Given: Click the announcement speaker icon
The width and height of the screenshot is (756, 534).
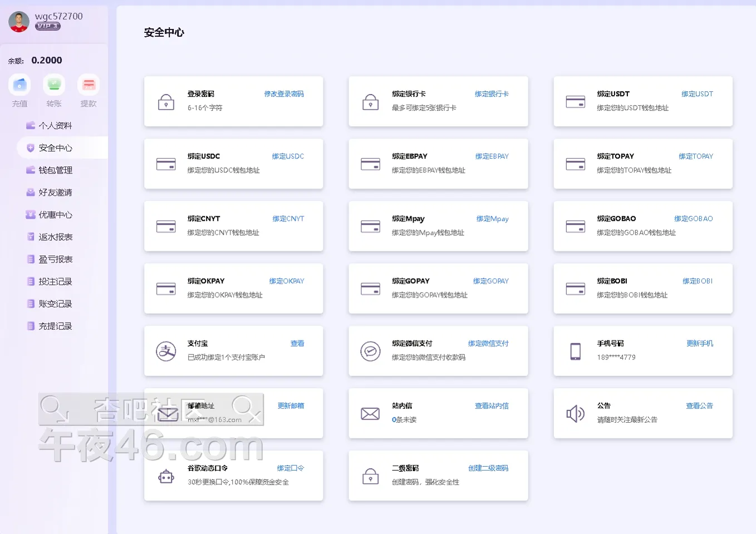Looking at the screenshot, I should 575,413.
